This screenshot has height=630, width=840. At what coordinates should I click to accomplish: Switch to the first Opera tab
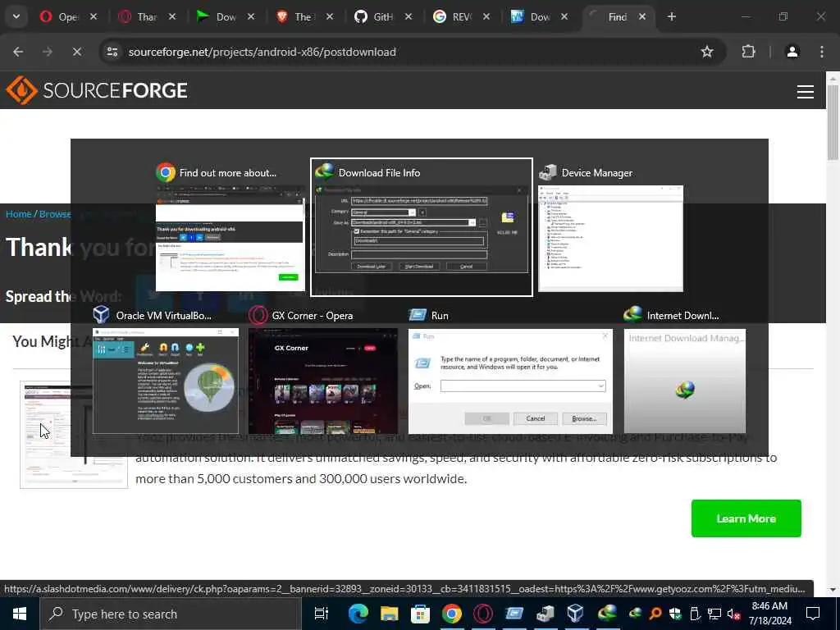(x=67, y=16)
